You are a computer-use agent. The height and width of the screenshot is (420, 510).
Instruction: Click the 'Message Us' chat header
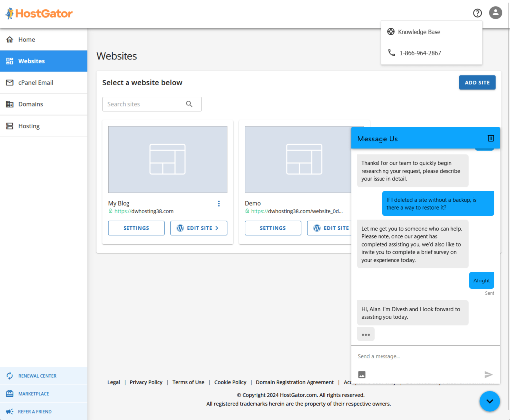click(x=425, y=139)
